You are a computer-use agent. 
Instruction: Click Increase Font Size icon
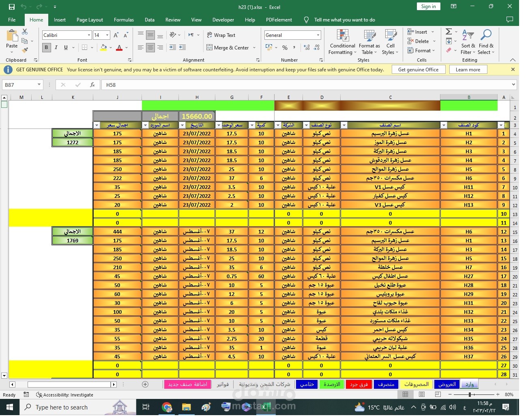coord(116,35)
